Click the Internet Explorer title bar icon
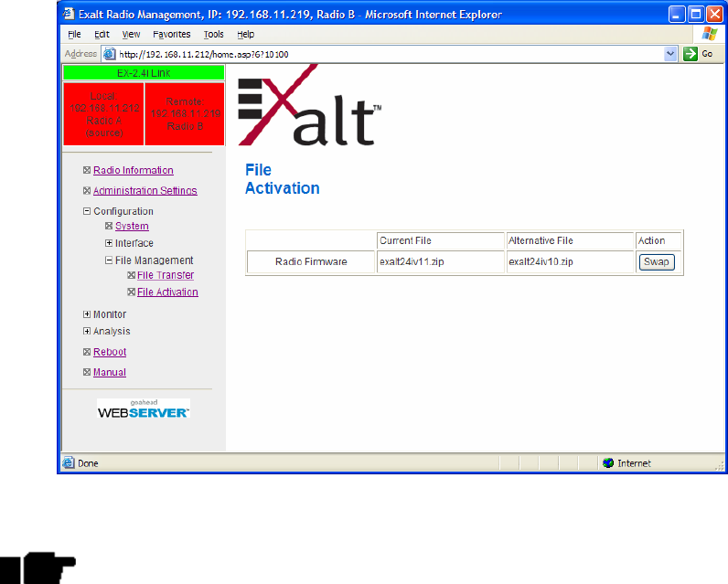 click(x=69, y=14)
